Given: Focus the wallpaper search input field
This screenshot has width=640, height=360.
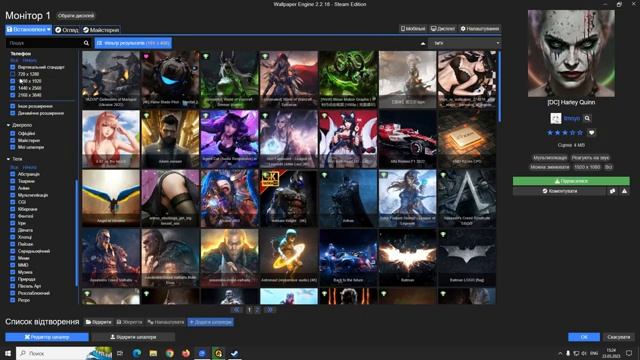Looking at the screenshot, I should pyautogui.click(x=44, y=43).
